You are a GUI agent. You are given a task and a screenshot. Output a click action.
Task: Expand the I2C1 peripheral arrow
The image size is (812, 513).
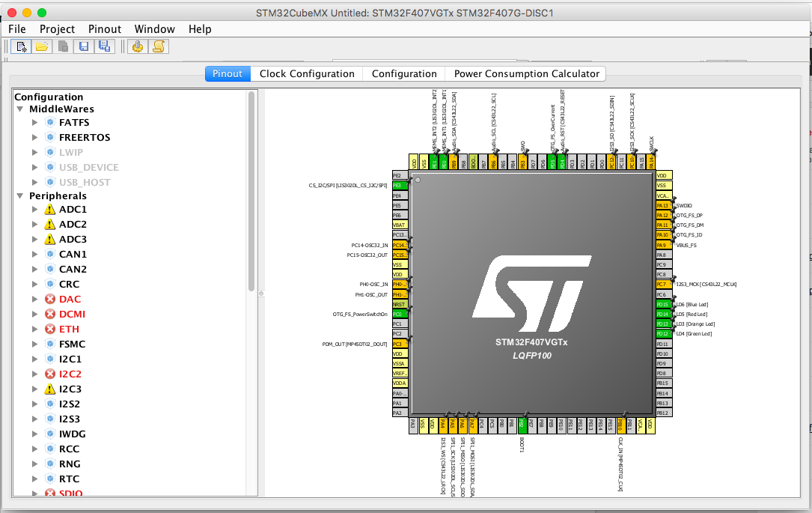tap(34, 359)
